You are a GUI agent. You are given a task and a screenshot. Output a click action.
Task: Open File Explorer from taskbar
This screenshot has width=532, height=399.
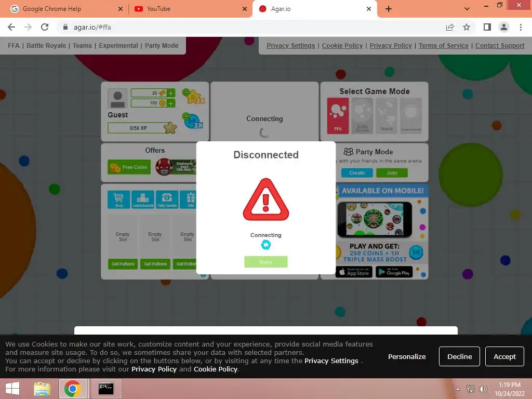coord(42,389)
